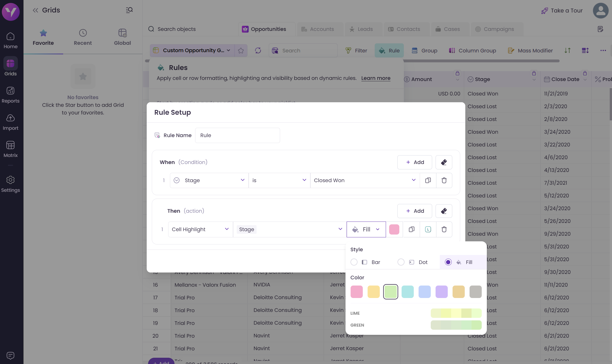
Task: Open the Group toolbar button
Action: pyautogui.click(x=425, y=50)
